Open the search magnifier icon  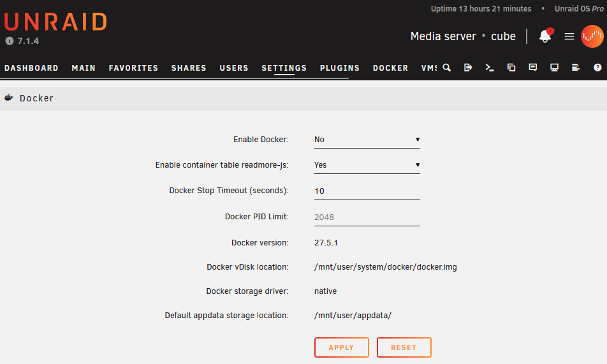point(447,68)
